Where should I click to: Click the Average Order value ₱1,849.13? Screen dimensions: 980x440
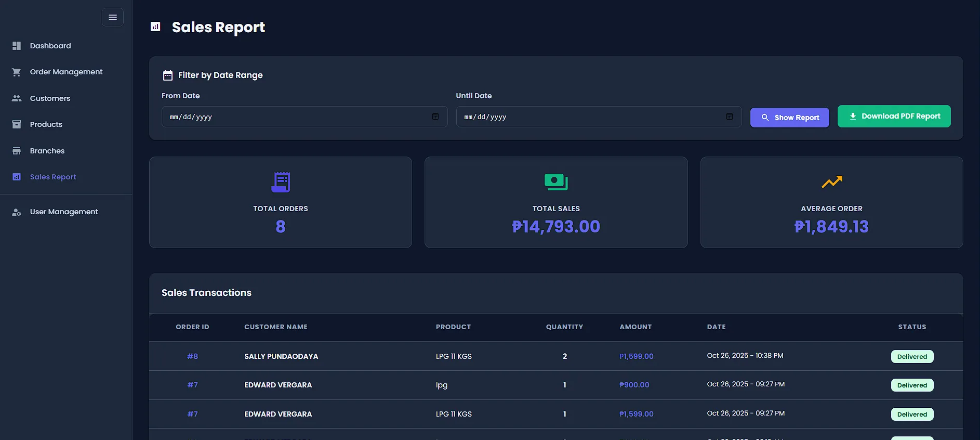pyautogui.click(x=832, y=227)
